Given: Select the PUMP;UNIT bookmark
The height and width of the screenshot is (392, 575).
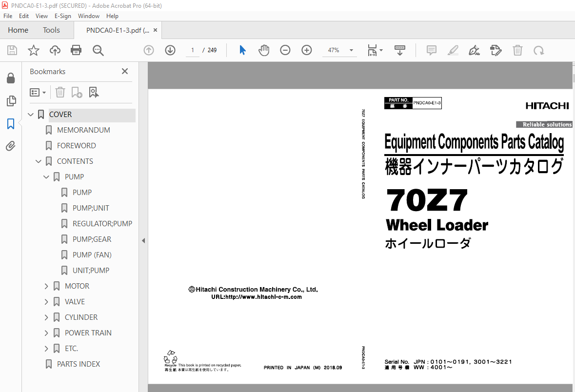Looking at the screenshot, I should [91, 208].
